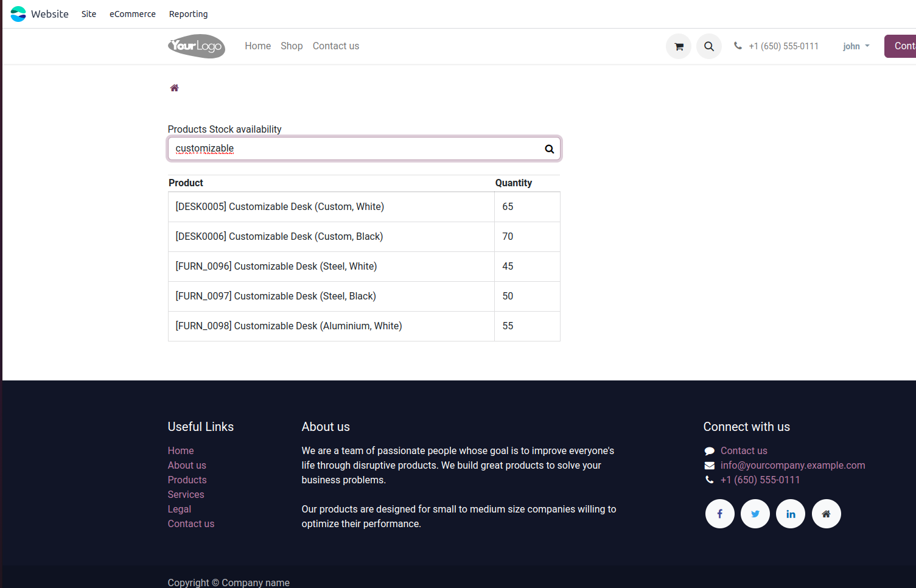Image resolution: width=916 pixels, height=588 pixels.
Task: Click the header search magnifier icon
Action: tap(709, 46)
